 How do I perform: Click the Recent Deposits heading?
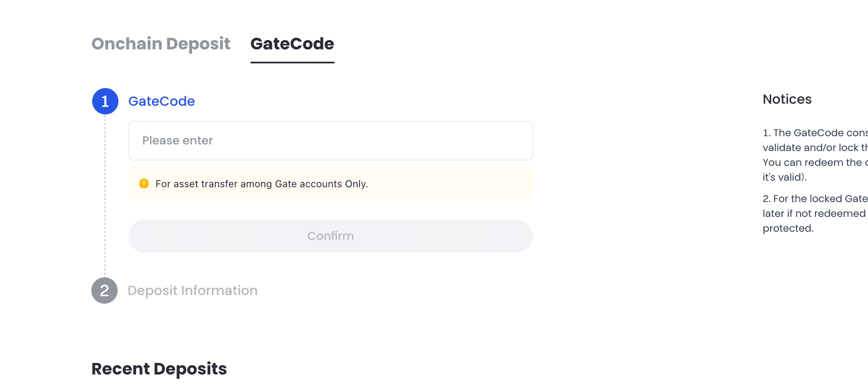[x=159, y=369]
